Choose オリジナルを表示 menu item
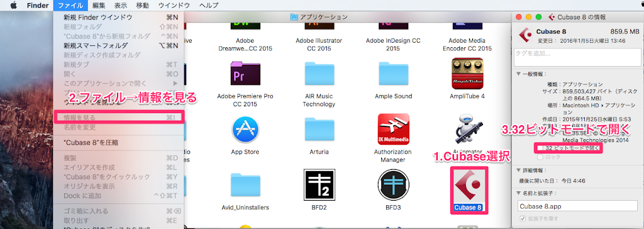The height and width of the screenshot is (229, 644). pyautogui.click(x=119, y=186)
